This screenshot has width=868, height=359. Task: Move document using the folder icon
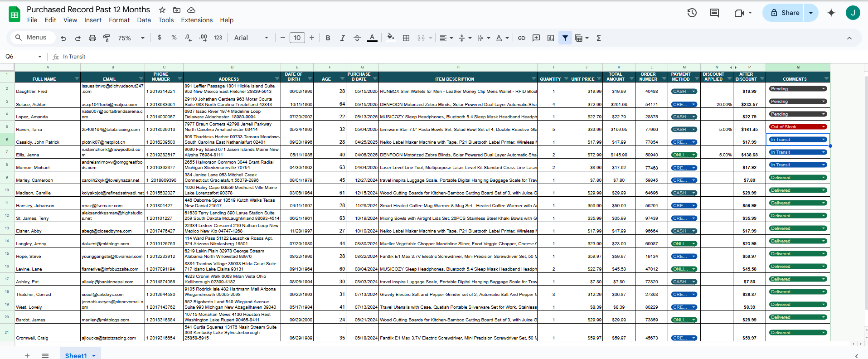coord(177,10)
